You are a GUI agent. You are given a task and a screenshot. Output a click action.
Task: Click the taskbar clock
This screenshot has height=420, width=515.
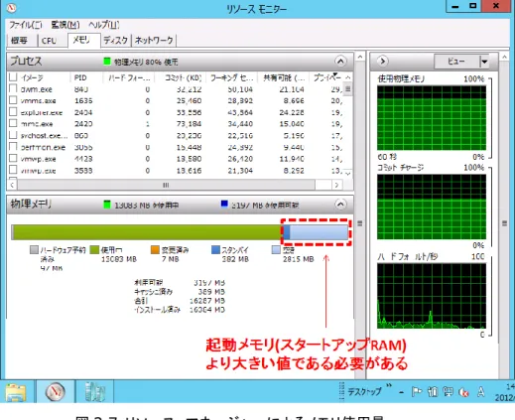coord(505,392)
